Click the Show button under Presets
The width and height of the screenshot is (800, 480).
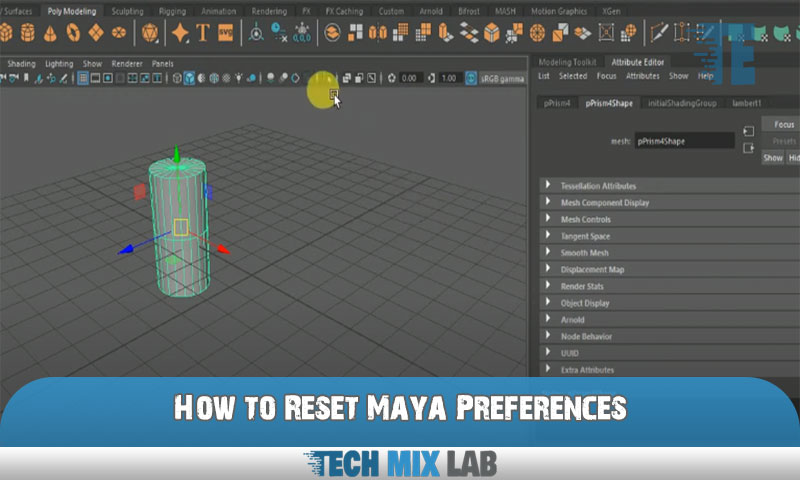tap(773, 158)
